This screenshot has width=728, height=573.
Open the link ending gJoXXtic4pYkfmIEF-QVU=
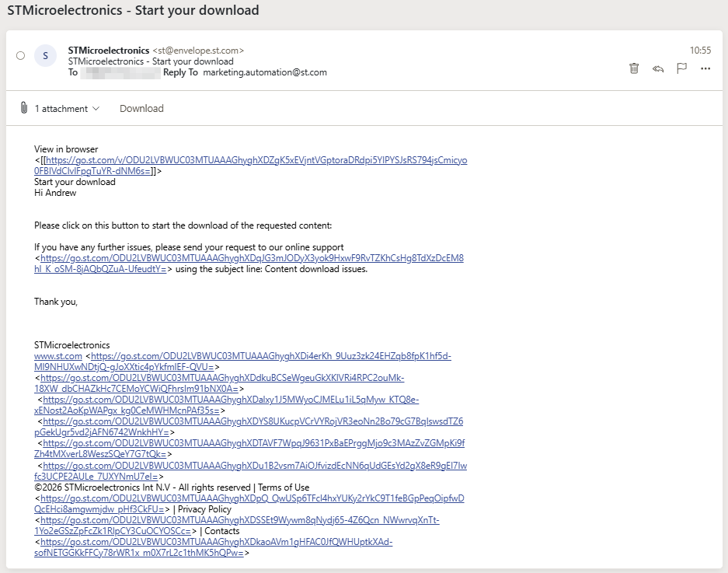[242, 362]
